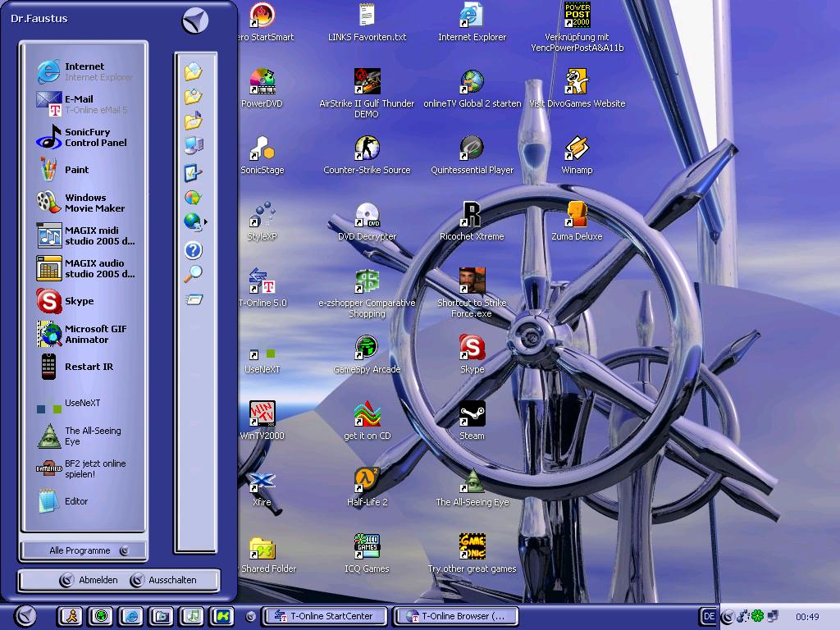The width and height of the screenshot is (840, 630).
Task: Open MAGIX audio studio 2005 entry
Action: click(85, 268)
